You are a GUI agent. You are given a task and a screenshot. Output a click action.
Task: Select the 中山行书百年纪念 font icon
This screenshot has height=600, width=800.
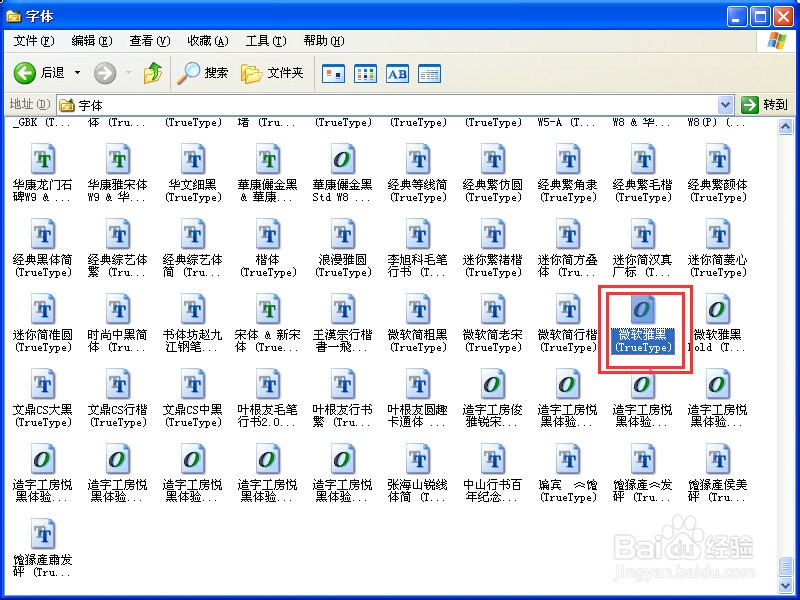tap(493, 459)
